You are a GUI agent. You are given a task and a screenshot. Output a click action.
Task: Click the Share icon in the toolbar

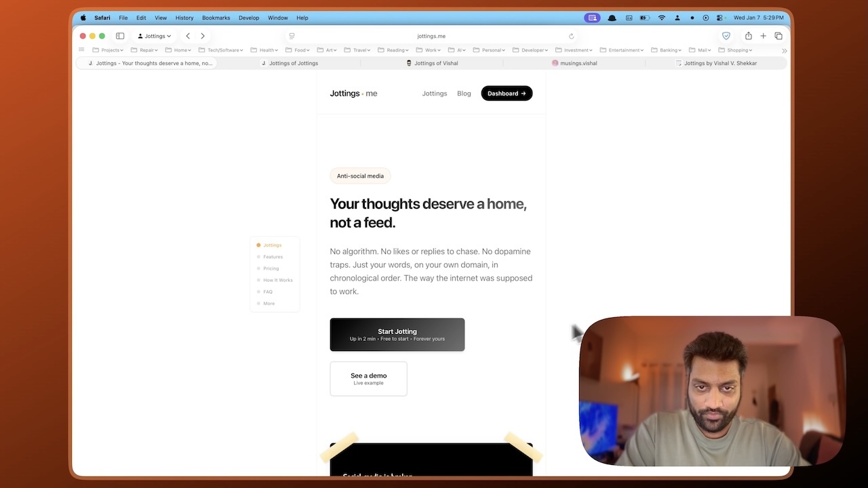coord(748,35)
